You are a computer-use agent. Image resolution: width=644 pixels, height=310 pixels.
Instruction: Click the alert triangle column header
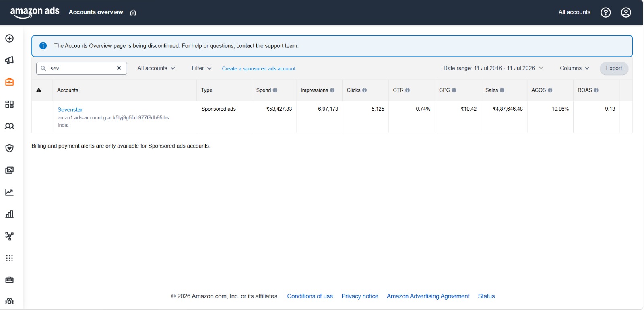click(x=39, y=90)
